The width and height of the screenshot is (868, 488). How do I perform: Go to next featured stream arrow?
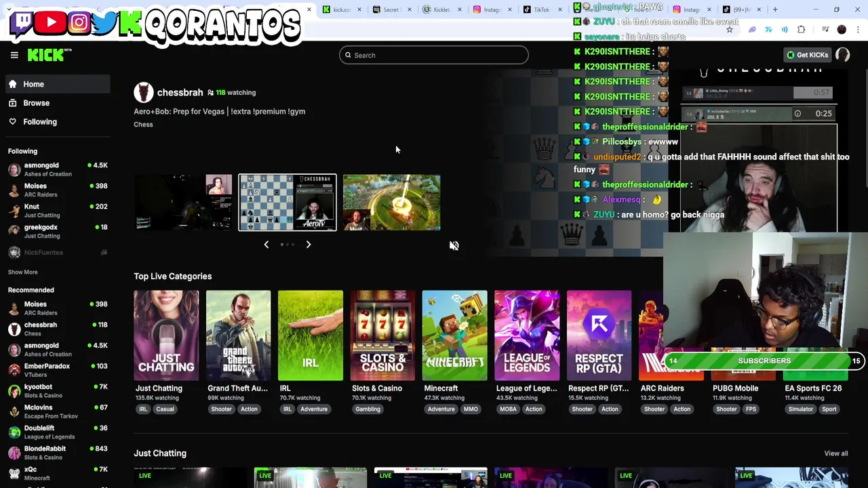pyautogui.click(x=308, y=245)
